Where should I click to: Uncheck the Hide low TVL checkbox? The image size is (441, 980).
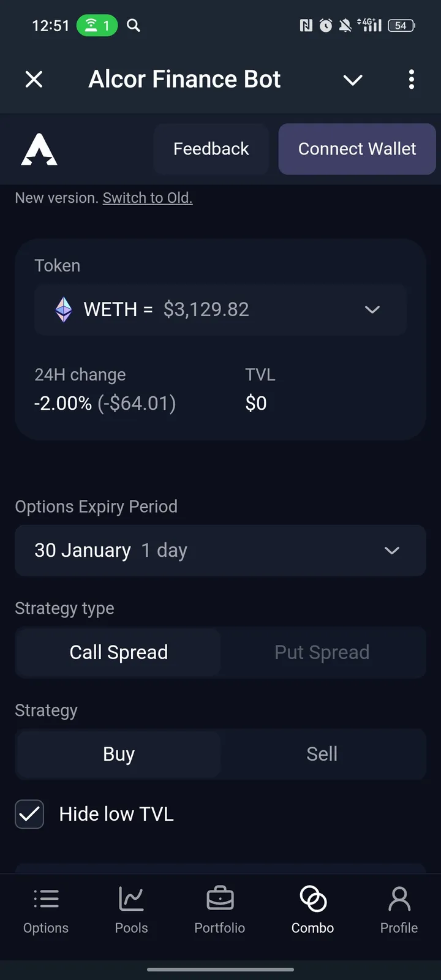point(29,814)
